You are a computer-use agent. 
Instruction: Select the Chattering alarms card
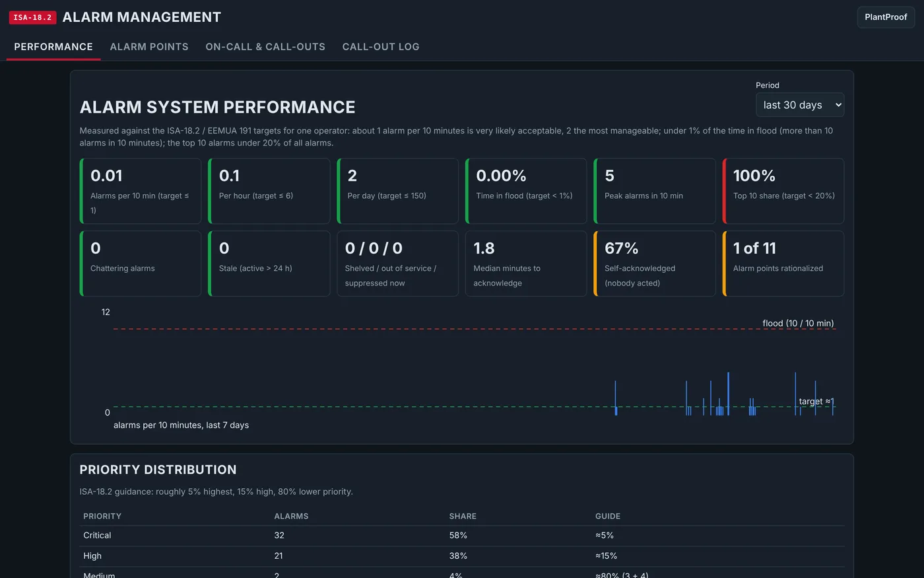click(x=141, y=264)
